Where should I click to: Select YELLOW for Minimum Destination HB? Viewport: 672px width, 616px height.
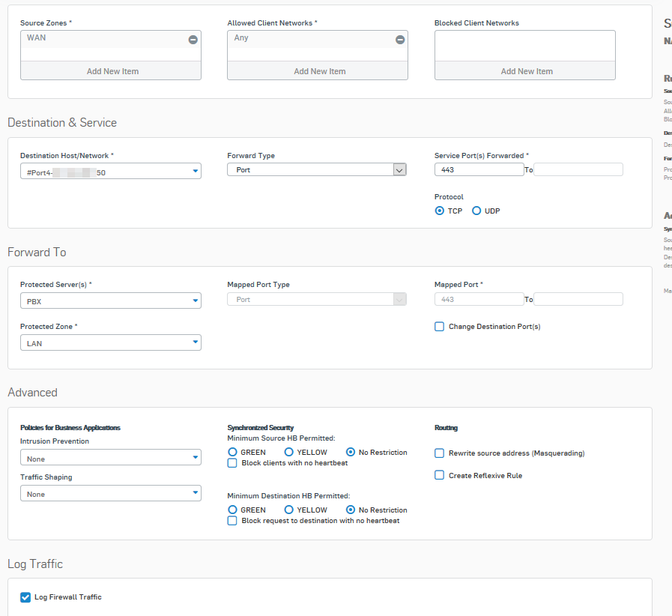point(289,510)
